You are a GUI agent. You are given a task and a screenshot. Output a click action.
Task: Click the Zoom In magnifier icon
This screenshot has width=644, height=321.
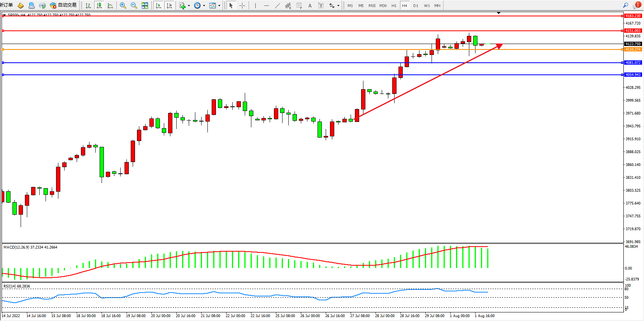point(123,5)
